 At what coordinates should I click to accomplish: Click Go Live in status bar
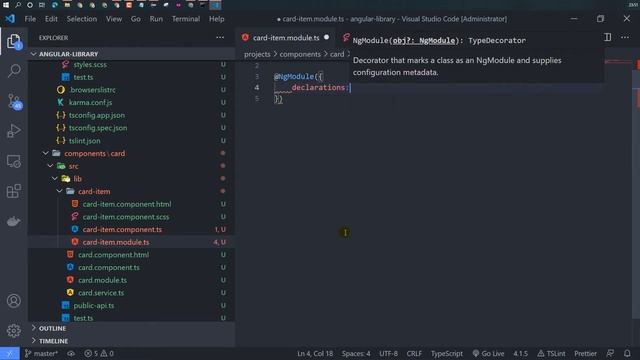point(488,353)
